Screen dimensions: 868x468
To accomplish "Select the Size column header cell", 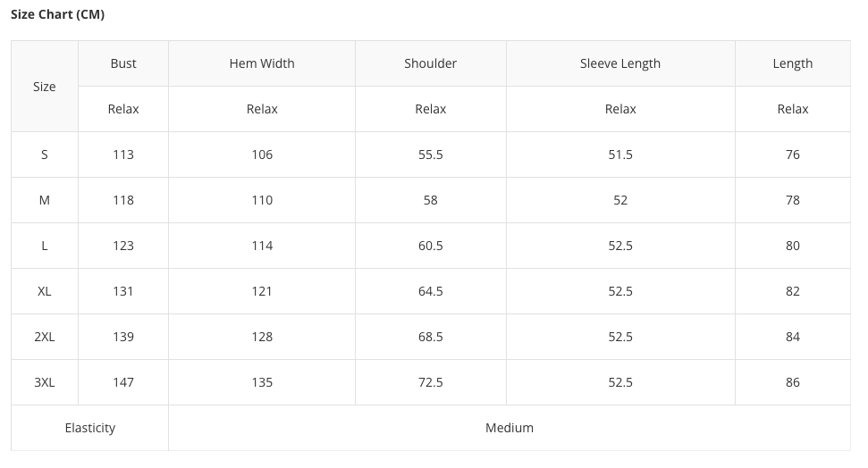I will click(45, 87).
